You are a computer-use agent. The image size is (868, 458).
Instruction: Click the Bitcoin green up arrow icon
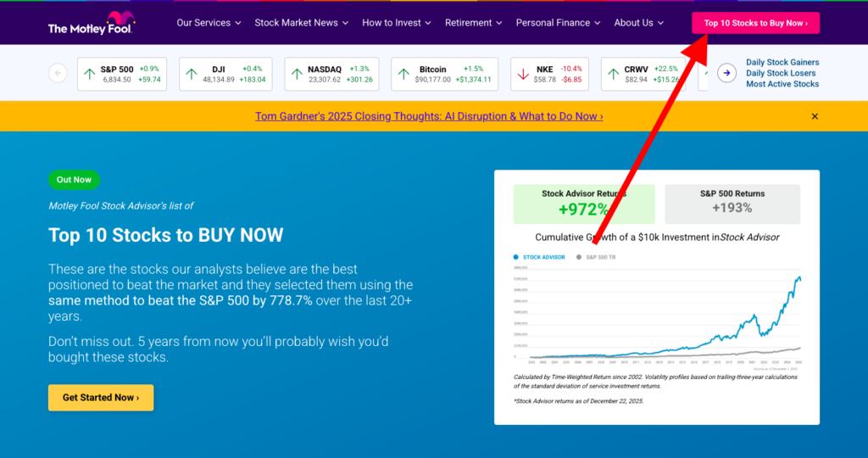pos(403,75)
